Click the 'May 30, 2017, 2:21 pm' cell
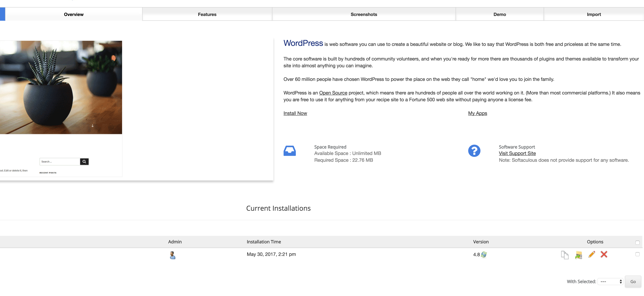 pyautogui.click(x=271, y=254)
